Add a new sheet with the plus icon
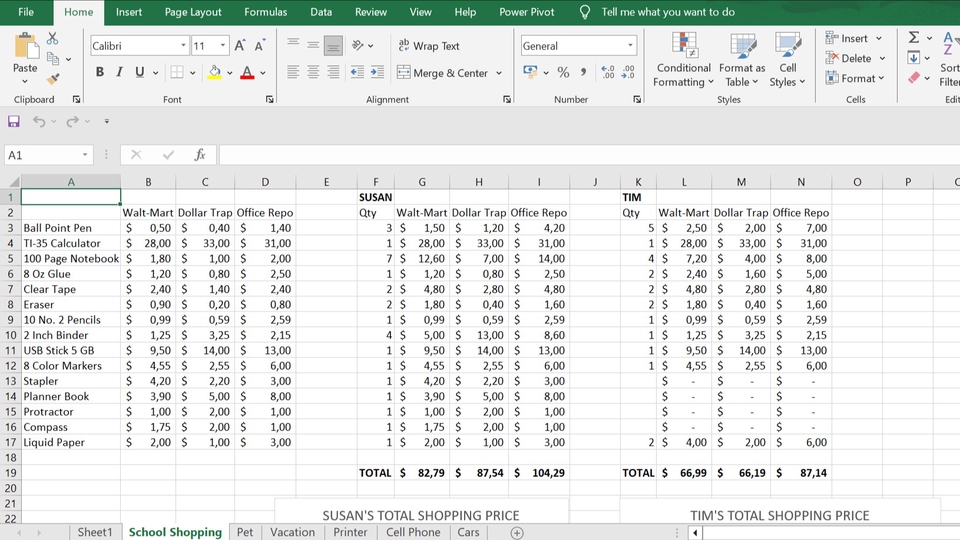 (x=517, y=533)
